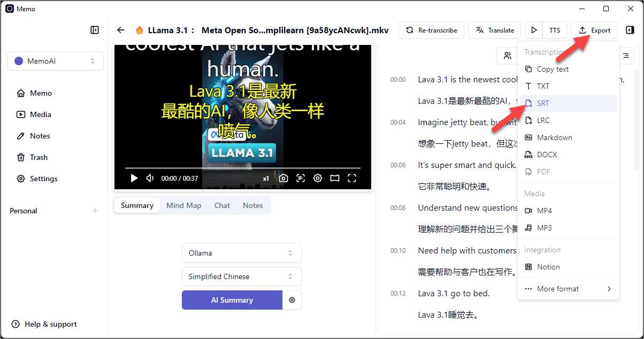The height and width of the screenshot is (339, 644).
Task: Switch to the Chat tab
Action: [x=222, y=205]
